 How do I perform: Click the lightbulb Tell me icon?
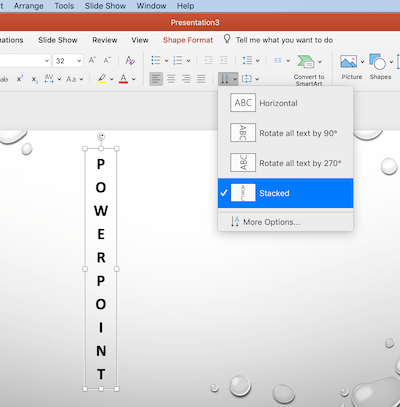point(227,39)
